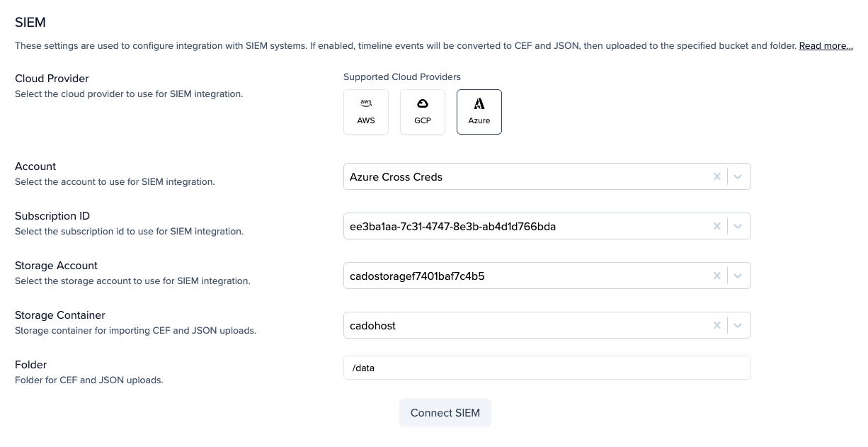Viewport: 868px width, 447px height.
Task: Clear the Subscription ID selection
Action: click(x=716, y=227)
